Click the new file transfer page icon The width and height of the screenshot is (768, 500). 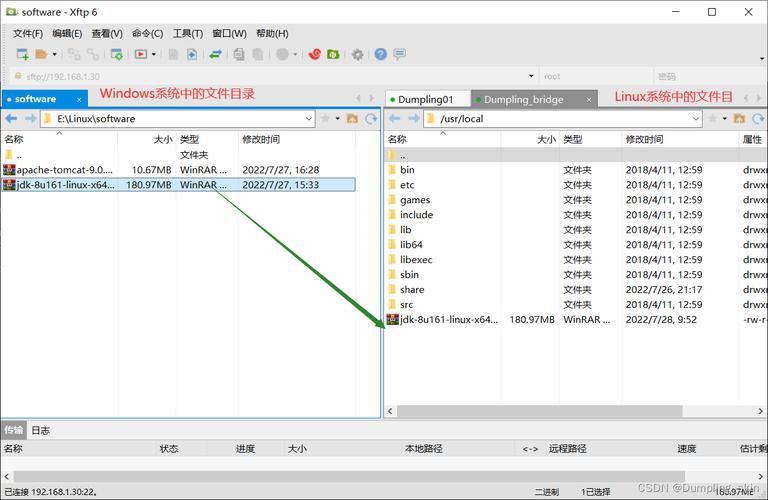tap(192, 54)
